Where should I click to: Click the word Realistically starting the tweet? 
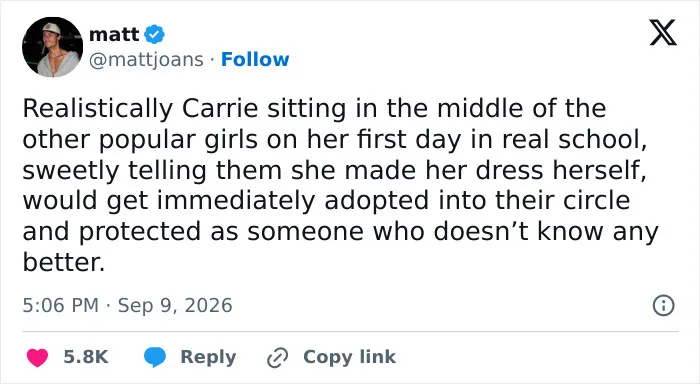pyautogui.click(x=98, y=109)
